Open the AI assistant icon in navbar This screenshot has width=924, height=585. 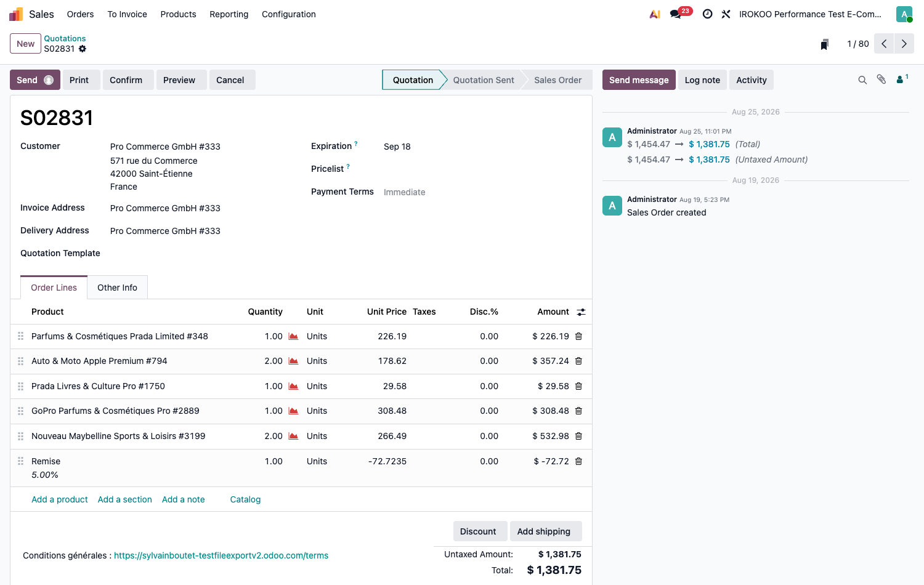coord(655,14)
